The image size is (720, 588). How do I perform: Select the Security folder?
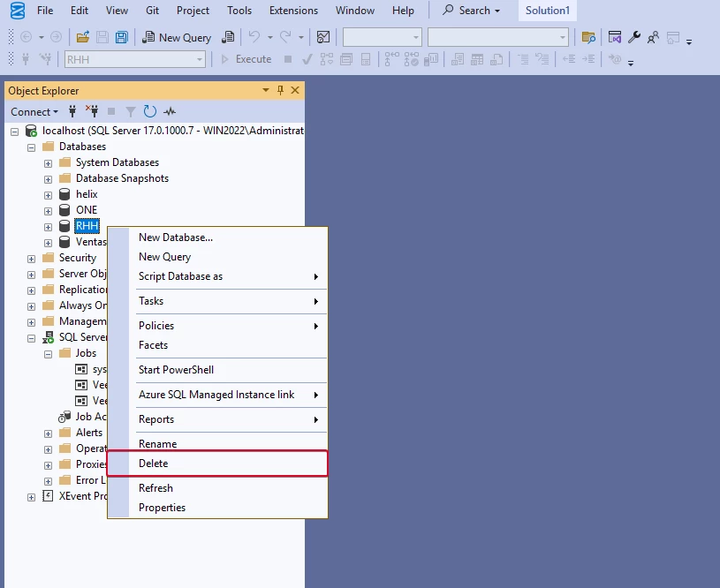[x=77, y=258]
